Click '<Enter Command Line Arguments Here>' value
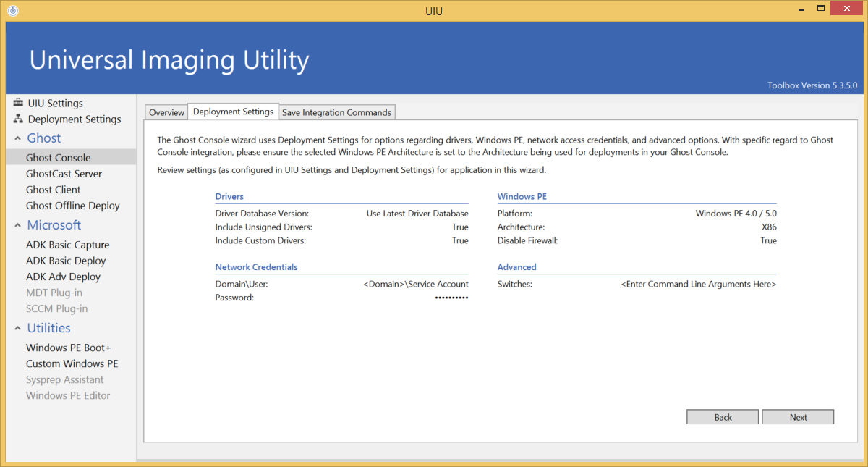 [699, 284]
